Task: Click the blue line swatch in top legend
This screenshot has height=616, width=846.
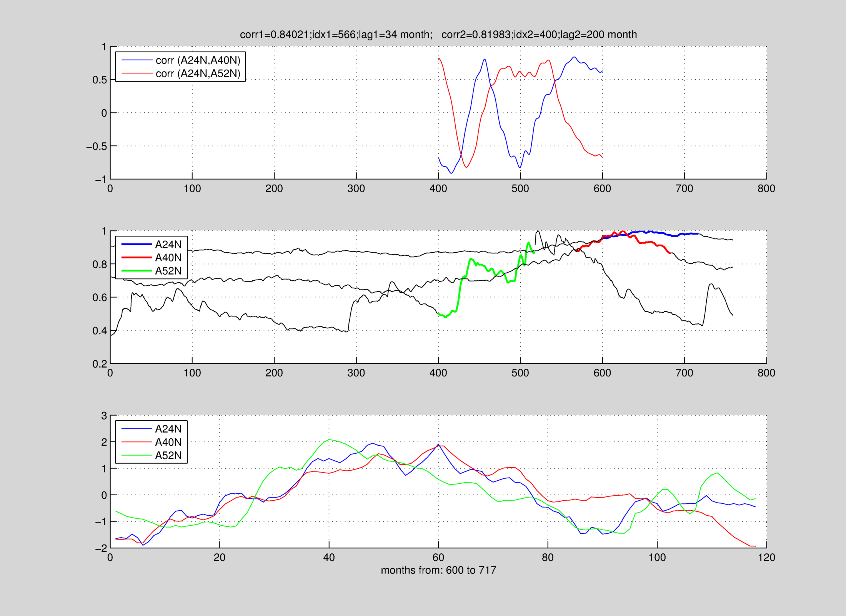Action: (x=137, y=60)
